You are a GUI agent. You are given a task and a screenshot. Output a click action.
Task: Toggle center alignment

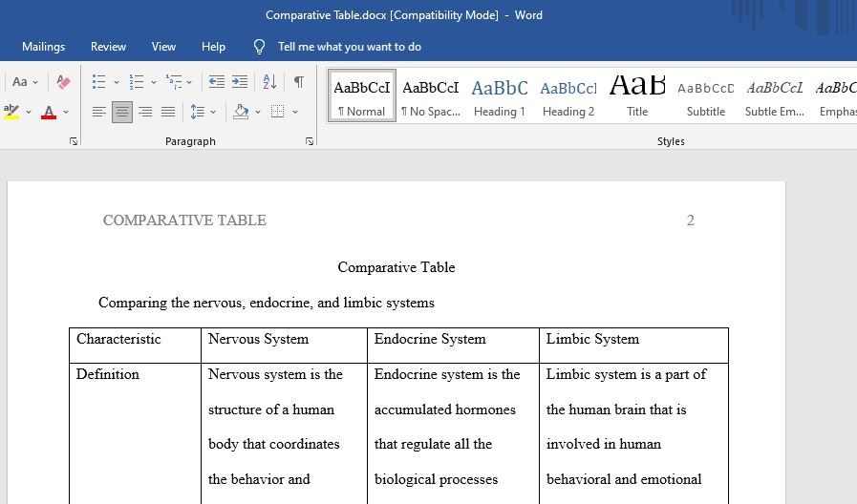point(122,112)
